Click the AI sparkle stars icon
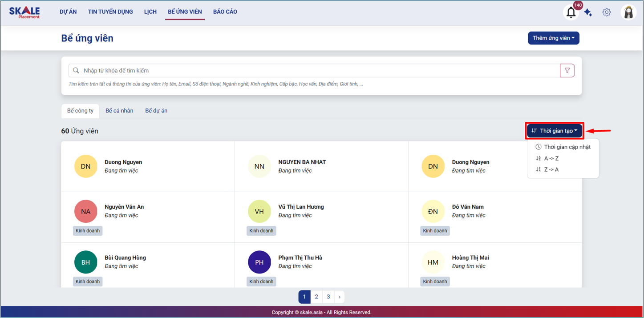 point(588,12)
